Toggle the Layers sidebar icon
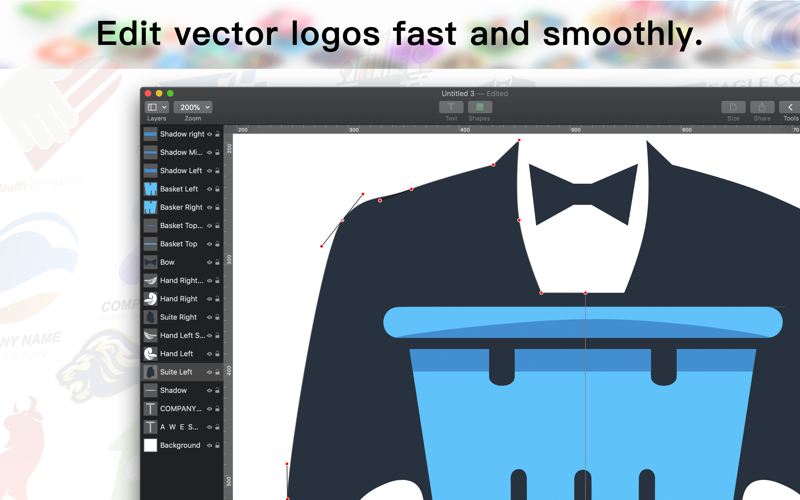Viewport: 800px width, 500px height. (152, 107)
